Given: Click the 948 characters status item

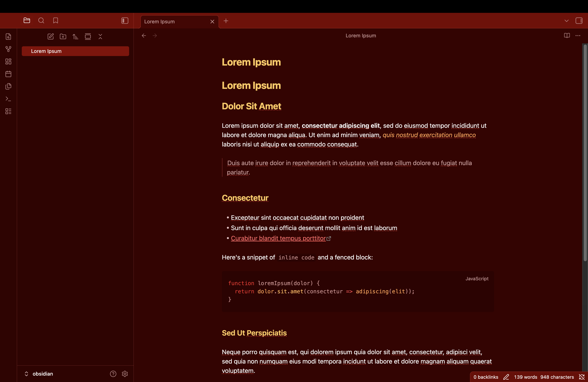Looking at the screenshot, I should click(557, 377).
